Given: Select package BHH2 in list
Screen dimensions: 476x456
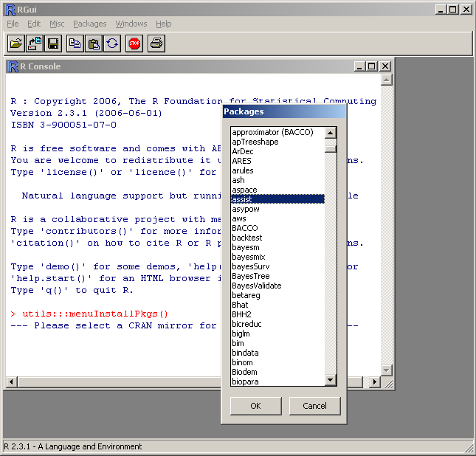Looking at the screenshot, I should point(277,314).
